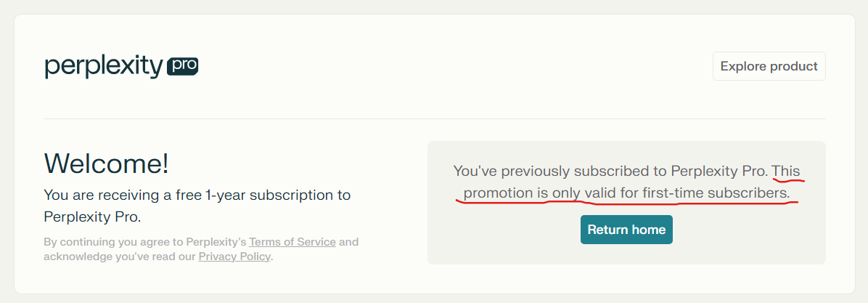Click the "By continuing you agree" disclaimer text
868x303 pixels.
[201, 249]
